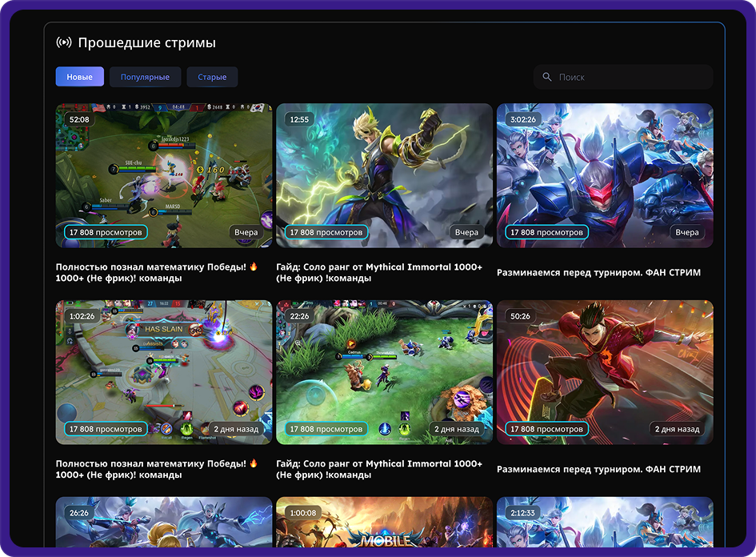Click the 1:02:26 duration label
Screen dimensions: 756x557
pyautogui.click(x=82, y=316)
